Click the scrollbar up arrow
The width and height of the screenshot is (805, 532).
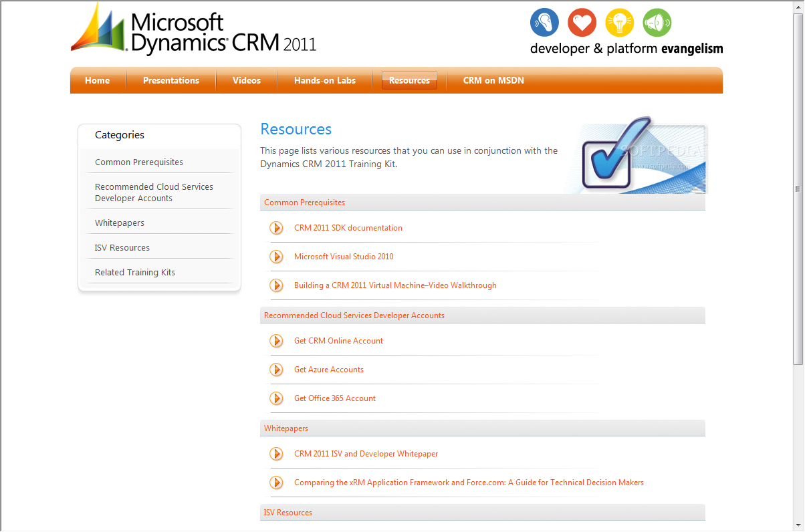[798, 7]
